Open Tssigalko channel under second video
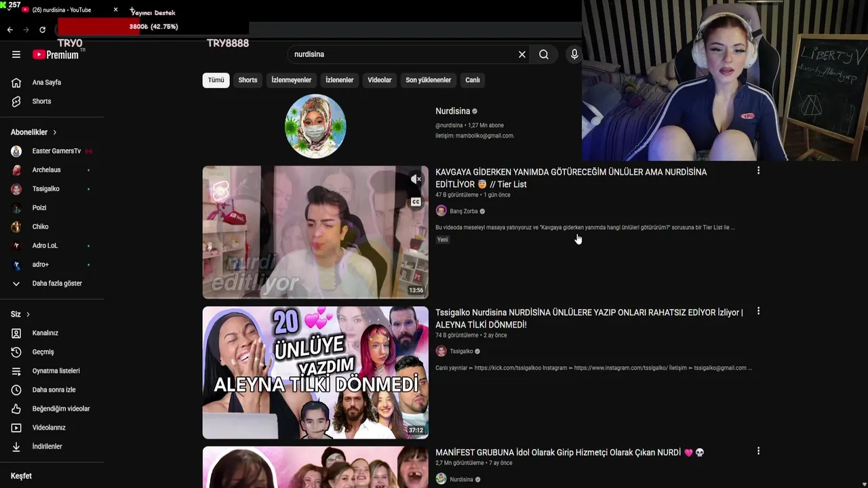The image size is (868, 488). tap(461, 351)
